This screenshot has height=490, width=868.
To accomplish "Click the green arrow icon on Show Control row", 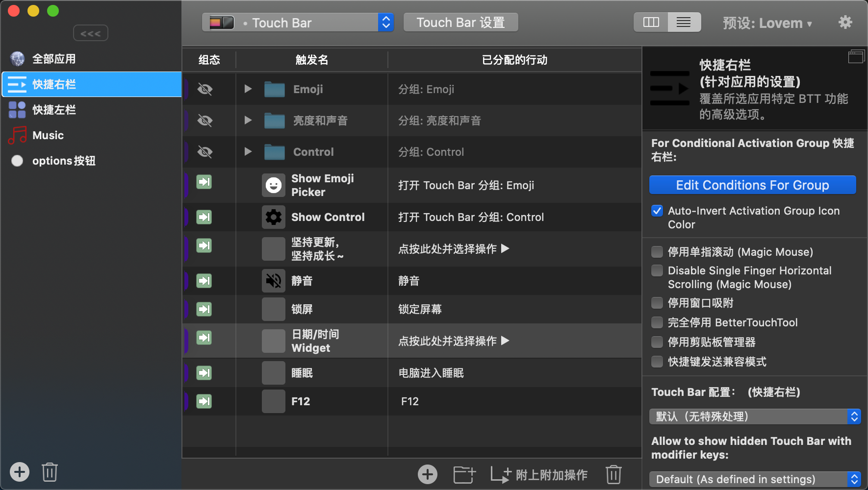I will tap(204, 217).
